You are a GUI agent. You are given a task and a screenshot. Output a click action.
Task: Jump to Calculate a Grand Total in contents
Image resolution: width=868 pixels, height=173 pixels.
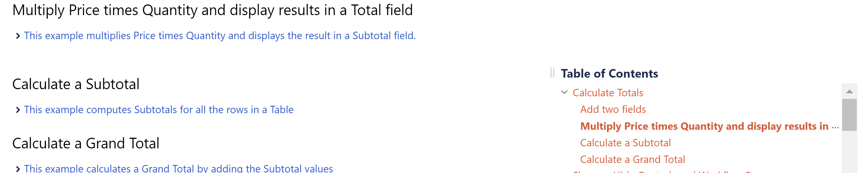[x=632, y=159]
